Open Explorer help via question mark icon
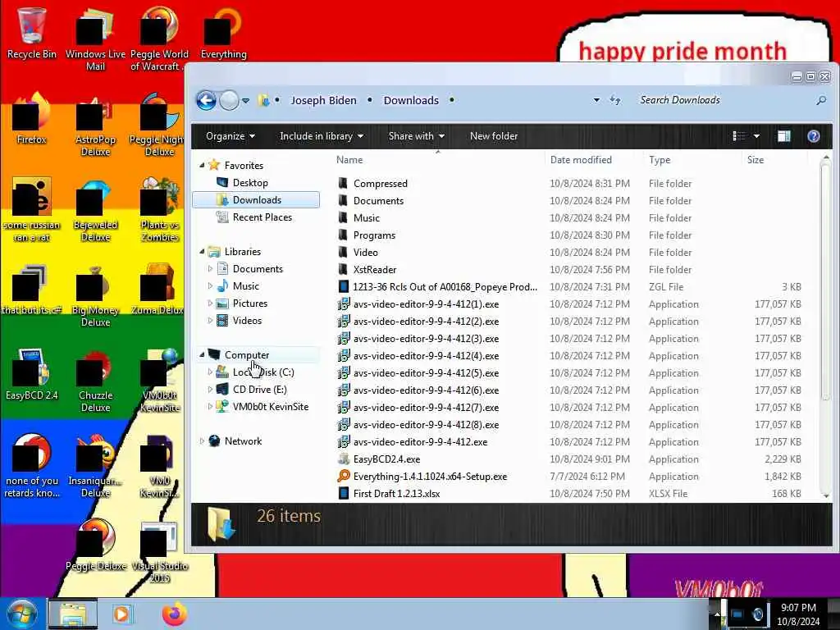The image size is (840, 630). [813, 136]
